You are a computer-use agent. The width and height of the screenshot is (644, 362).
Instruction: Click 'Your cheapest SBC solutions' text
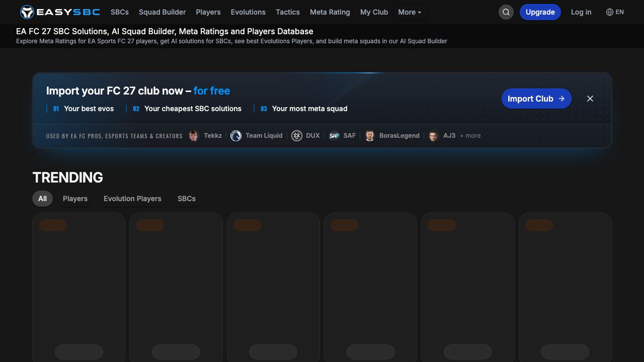[x=193, y=109]
